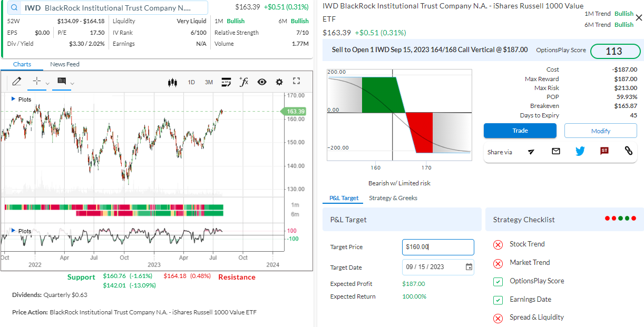Click the Modify button

point(601,131)
